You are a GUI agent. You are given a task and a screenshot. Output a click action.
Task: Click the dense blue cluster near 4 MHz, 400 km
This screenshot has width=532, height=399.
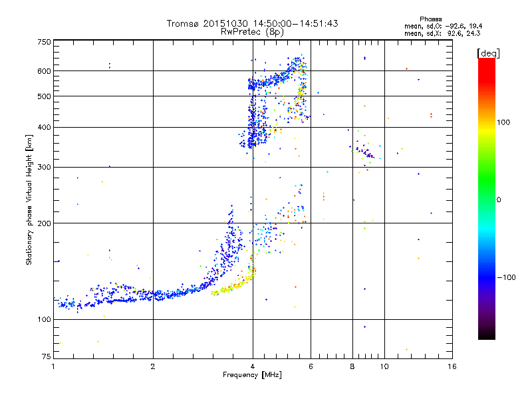254,127
